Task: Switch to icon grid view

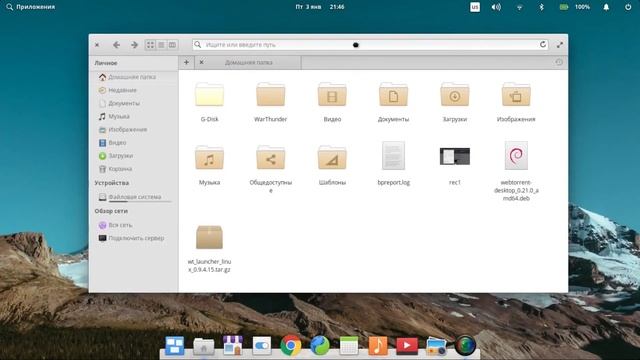Action: pos(151,45)
